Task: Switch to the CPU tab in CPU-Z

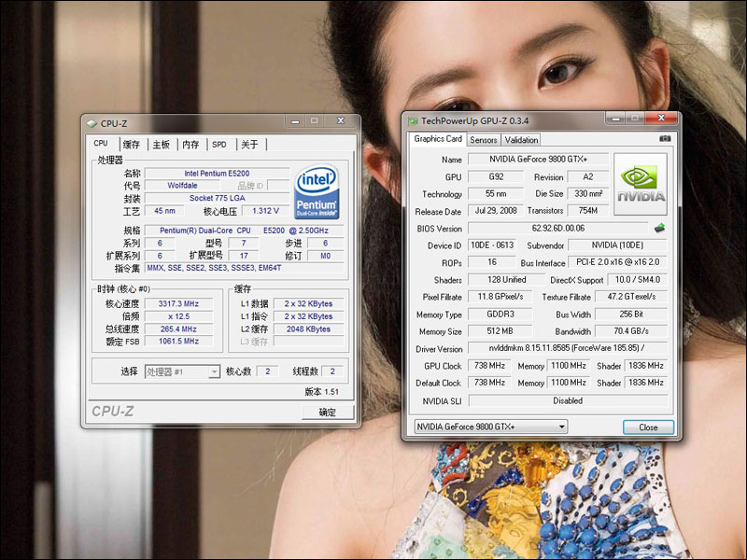Action: pos(101,144)
